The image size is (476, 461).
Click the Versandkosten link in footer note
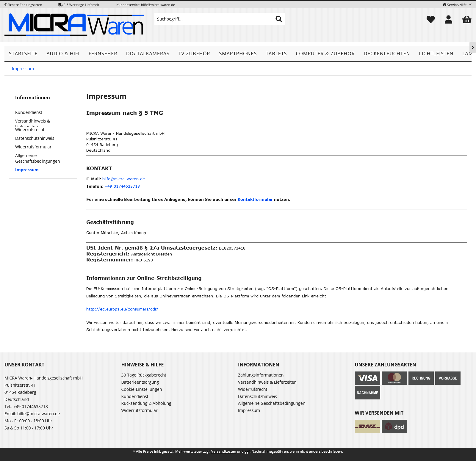[224, 451]
